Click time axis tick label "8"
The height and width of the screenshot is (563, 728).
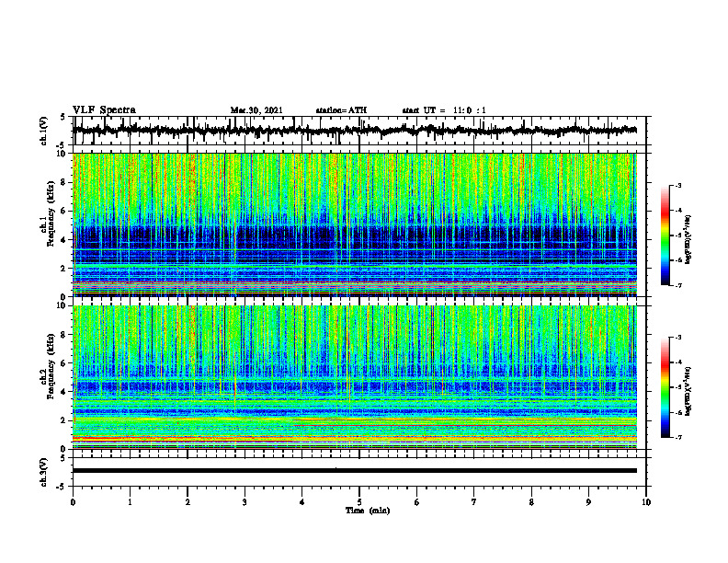pos(531,502)
